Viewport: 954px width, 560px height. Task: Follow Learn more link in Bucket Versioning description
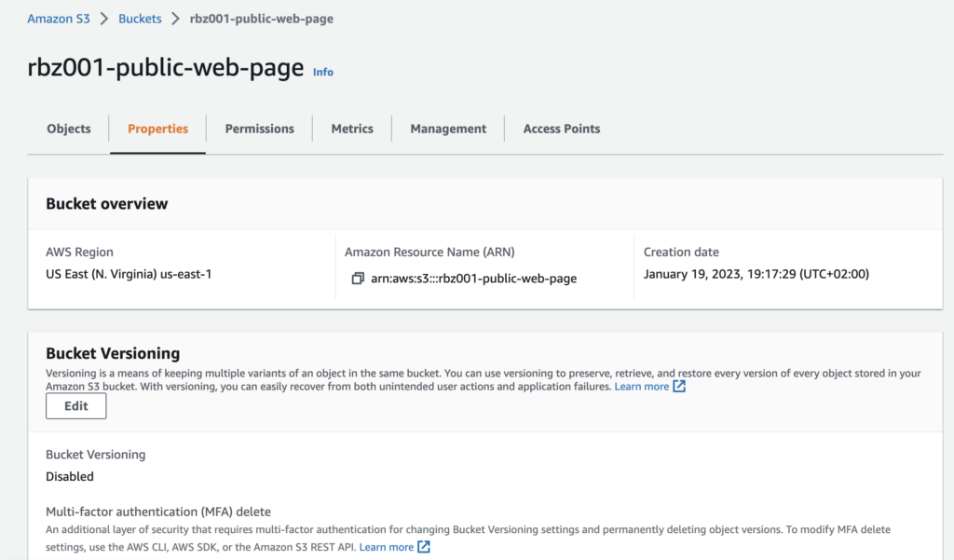click(x=641, y=387)
